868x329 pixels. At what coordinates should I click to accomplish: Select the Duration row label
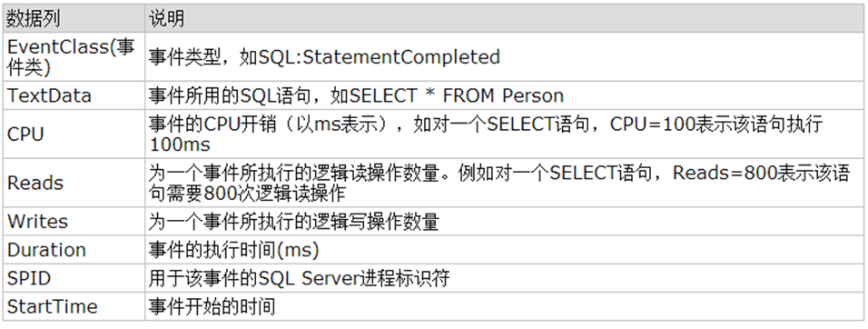point(74,250)
